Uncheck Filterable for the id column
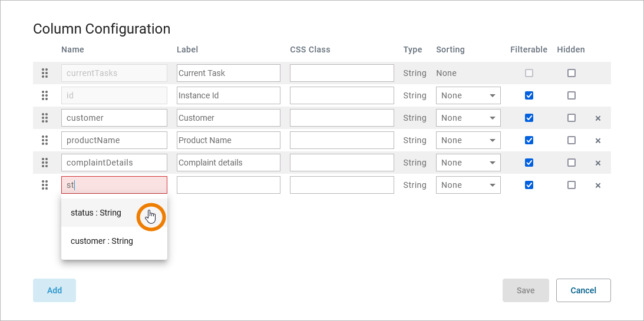 point(529,95)
